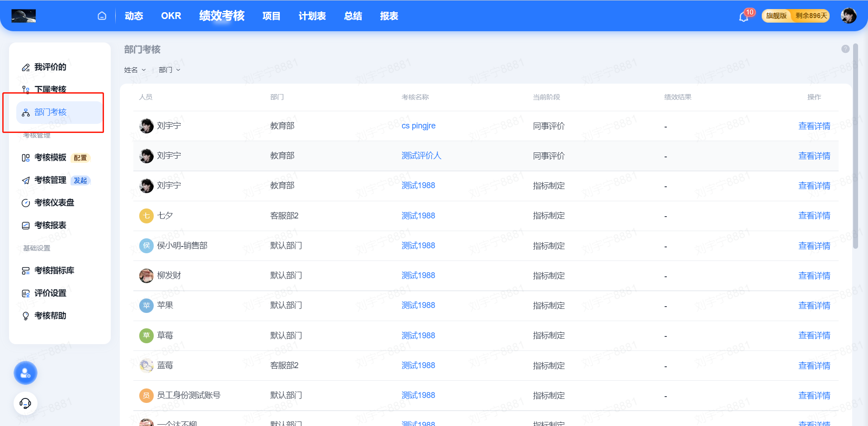
Task: Click the company logo image
Action: click(24, 16)
